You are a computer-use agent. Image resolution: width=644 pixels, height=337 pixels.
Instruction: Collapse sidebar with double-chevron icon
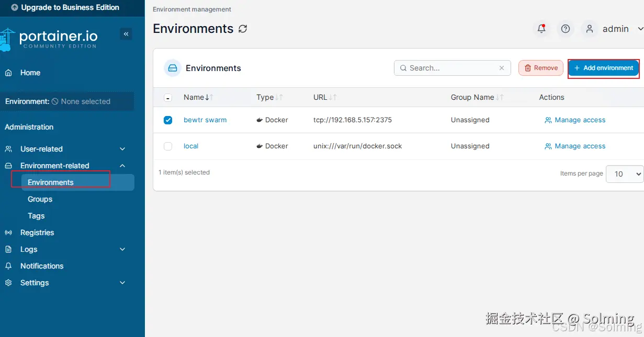[126, 34]
